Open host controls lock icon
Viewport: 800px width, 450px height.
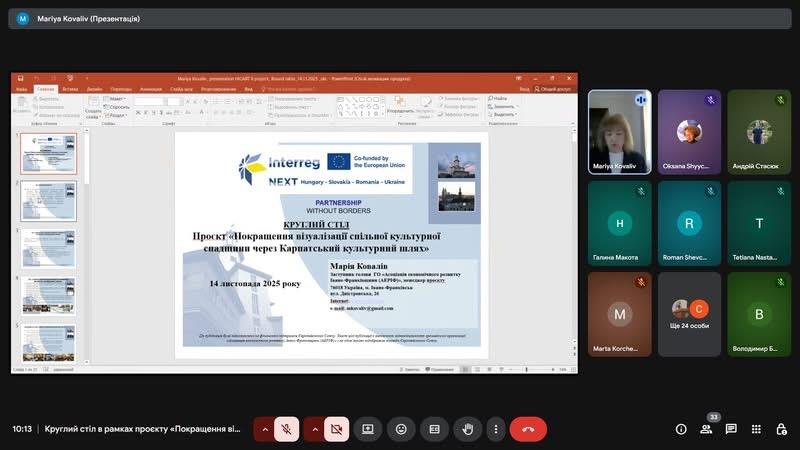(781, 429)
